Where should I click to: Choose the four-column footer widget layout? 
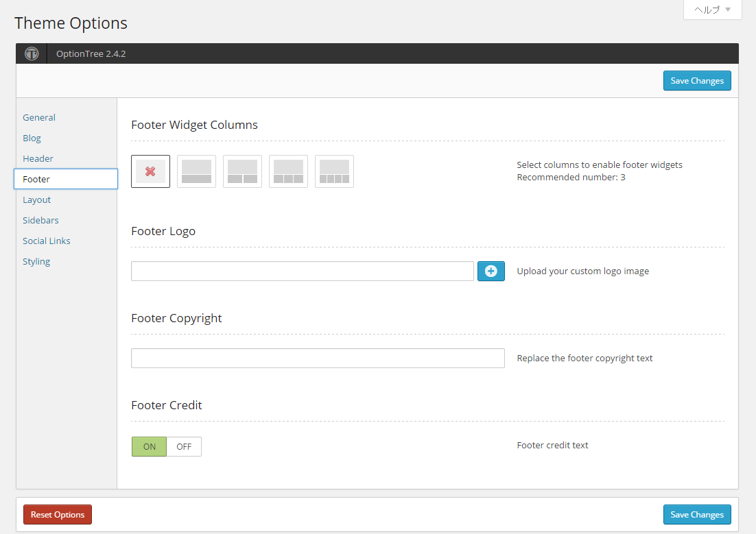334,171
